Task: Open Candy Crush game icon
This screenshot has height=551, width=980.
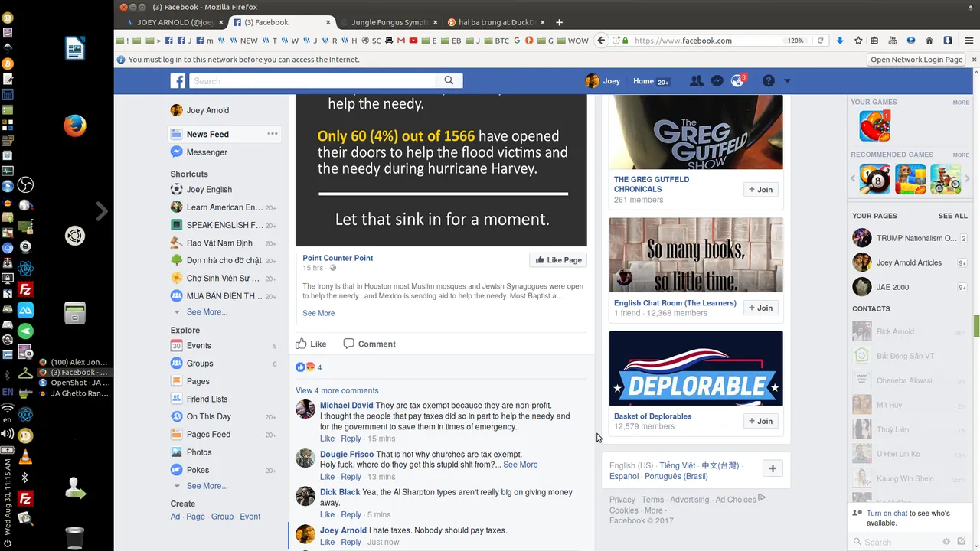Action: point(874,126)
